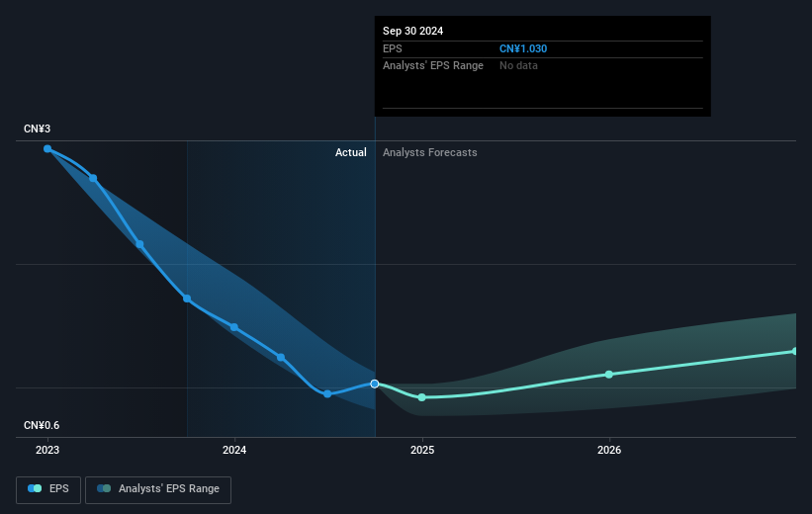Click the 'No data' tooltip value

[x=518, y=66]
